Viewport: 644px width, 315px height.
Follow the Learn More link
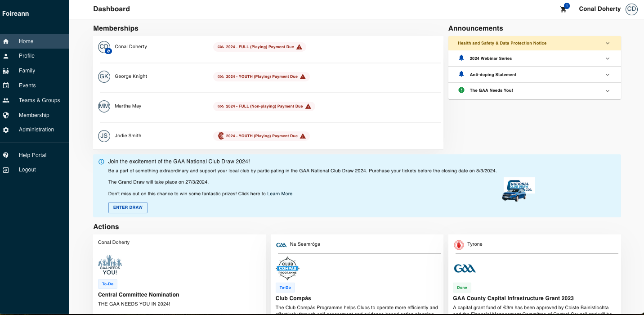[x=280, y=194]
